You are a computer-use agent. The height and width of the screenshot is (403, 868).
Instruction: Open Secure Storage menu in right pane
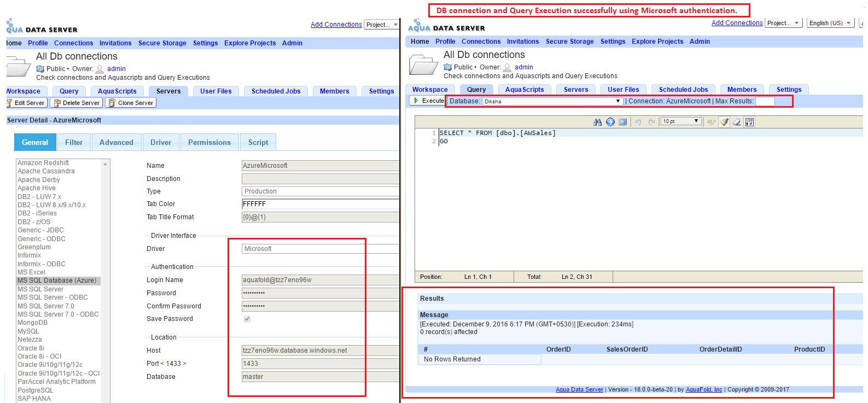tap(569, 42)
